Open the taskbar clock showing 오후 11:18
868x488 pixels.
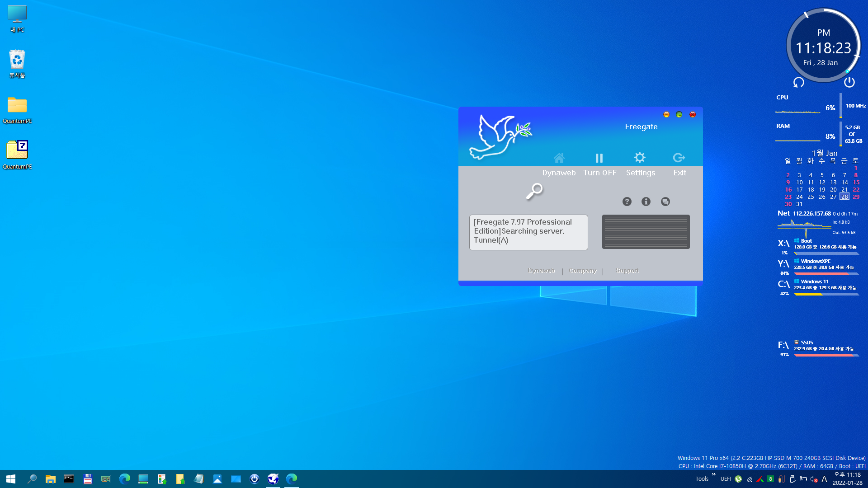[847, 479]
